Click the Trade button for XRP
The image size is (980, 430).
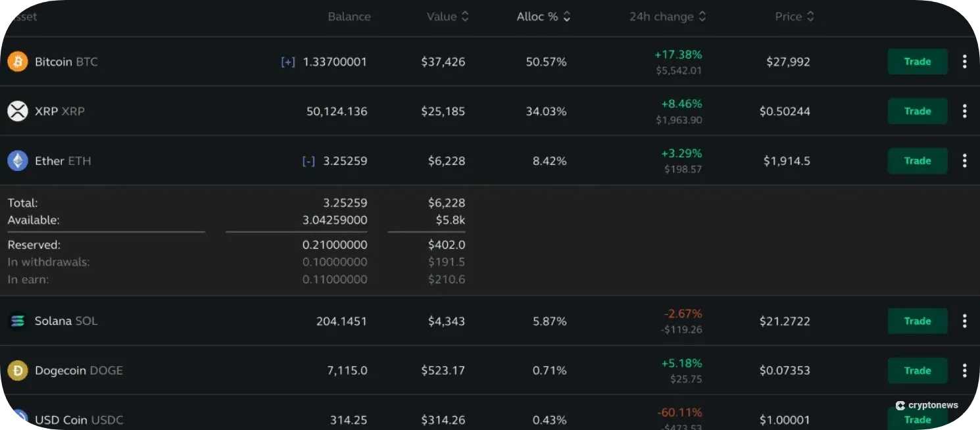point(918,111)
